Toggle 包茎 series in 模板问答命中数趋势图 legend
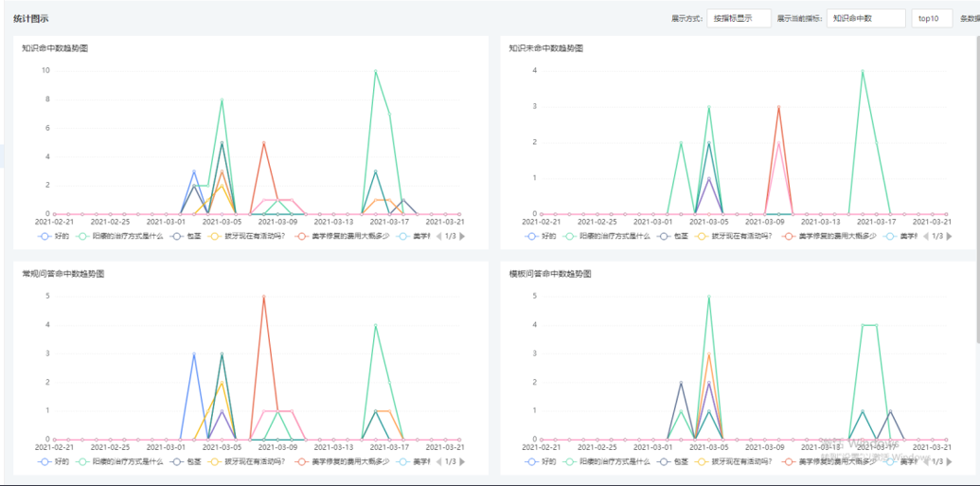This screenshot has width=980, height=486. [672, 461]
